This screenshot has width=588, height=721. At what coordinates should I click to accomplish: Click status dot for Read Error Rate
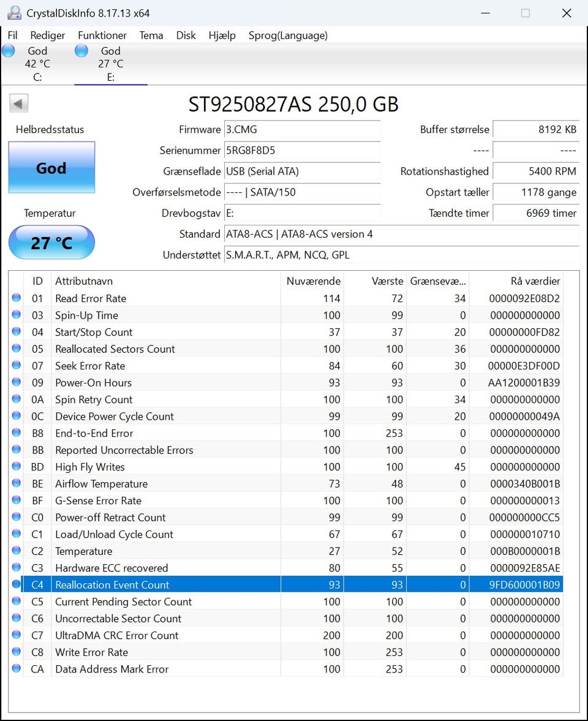[x=17, y=298]
